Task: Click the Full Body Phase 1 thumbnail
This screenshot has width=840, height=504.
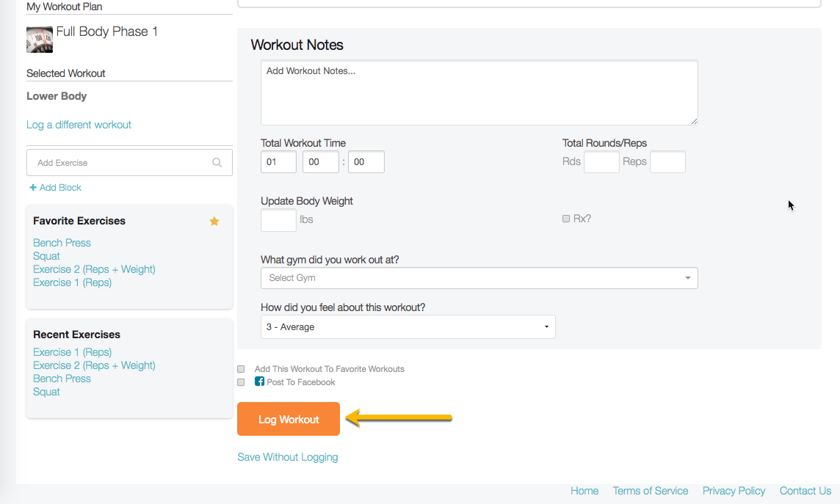Action: pos(40,40)
